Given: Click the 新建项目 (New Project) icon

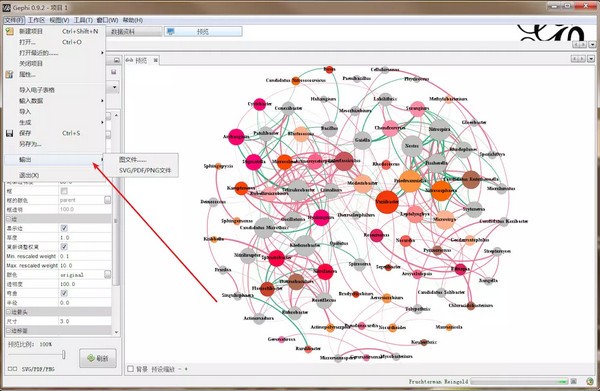Looking at the screenshot, I should pos(10,31).
